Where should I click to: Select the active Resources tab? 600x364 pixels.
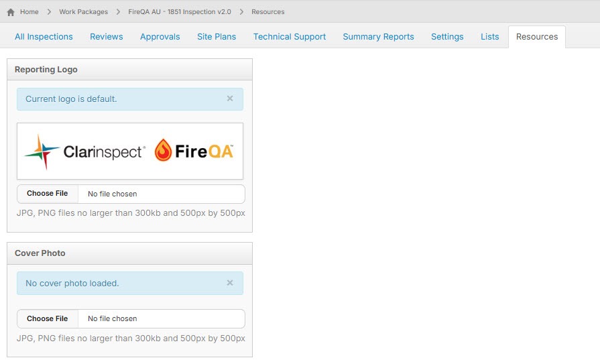pos(537,37)
